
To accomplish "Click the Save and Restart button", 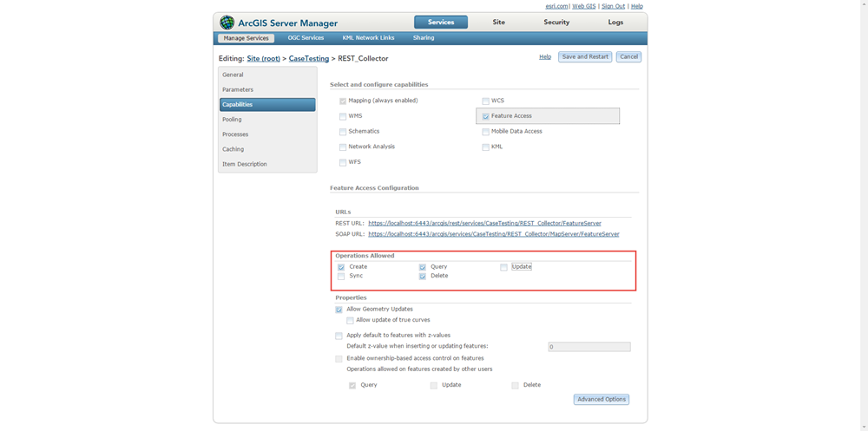I will coord(585,57).
